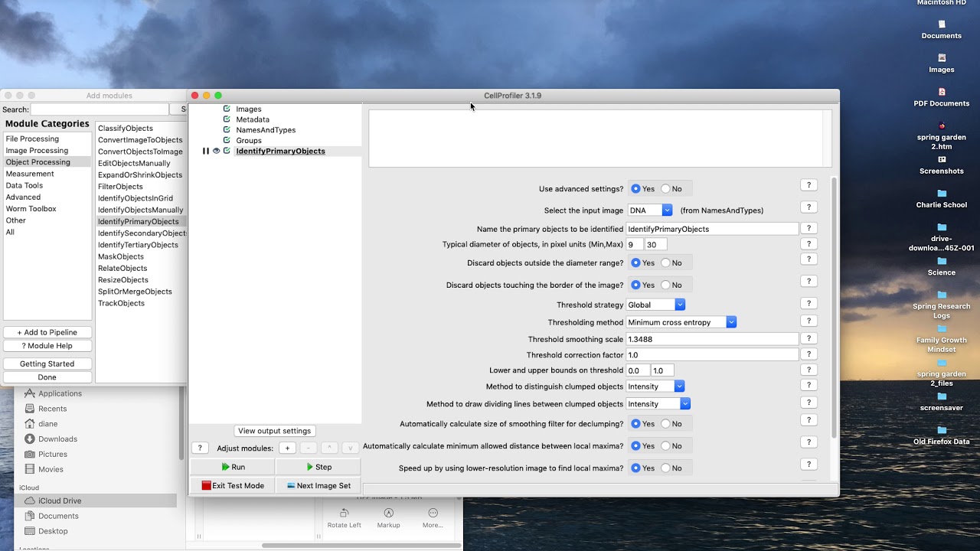Open help for Select the input image
The height and width of the screenshot is (551, 980).
(x=808, y=207)
